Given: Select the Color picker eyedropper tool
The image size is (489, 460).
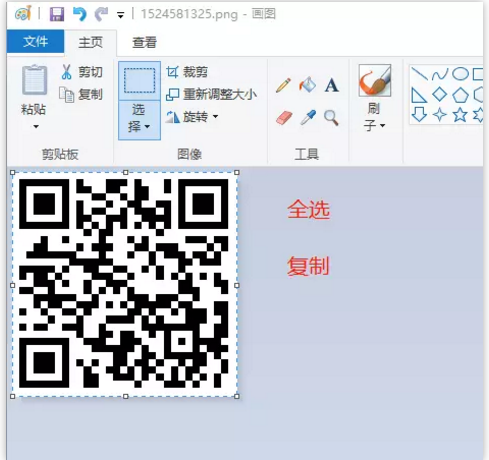Looking at the screenshot, I should pyautogui.click(x=308, y=117).
